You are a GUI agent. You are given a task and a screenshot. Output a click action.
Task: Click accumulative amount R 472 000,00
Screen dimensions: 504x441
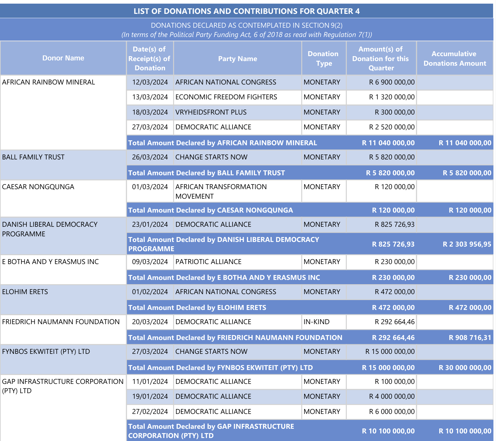(x=470, y=308)
